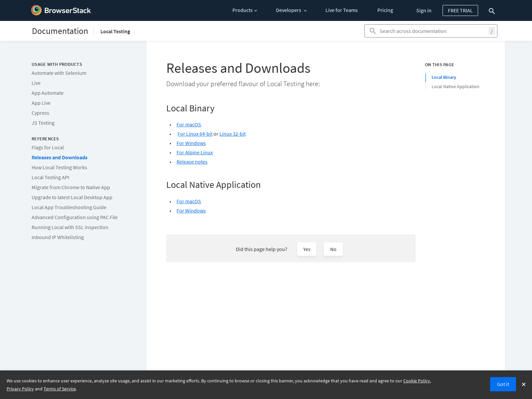Open Local Testing API reference

tap(50, 178)
